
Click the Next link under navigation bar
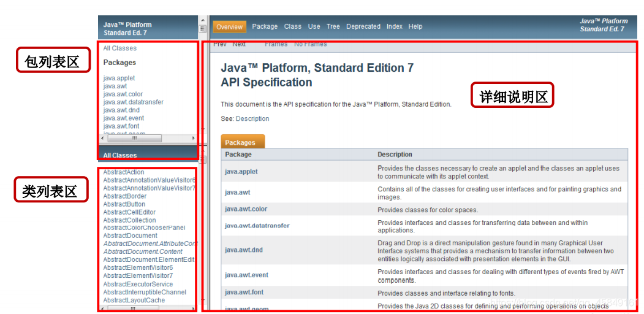point(239,44)
